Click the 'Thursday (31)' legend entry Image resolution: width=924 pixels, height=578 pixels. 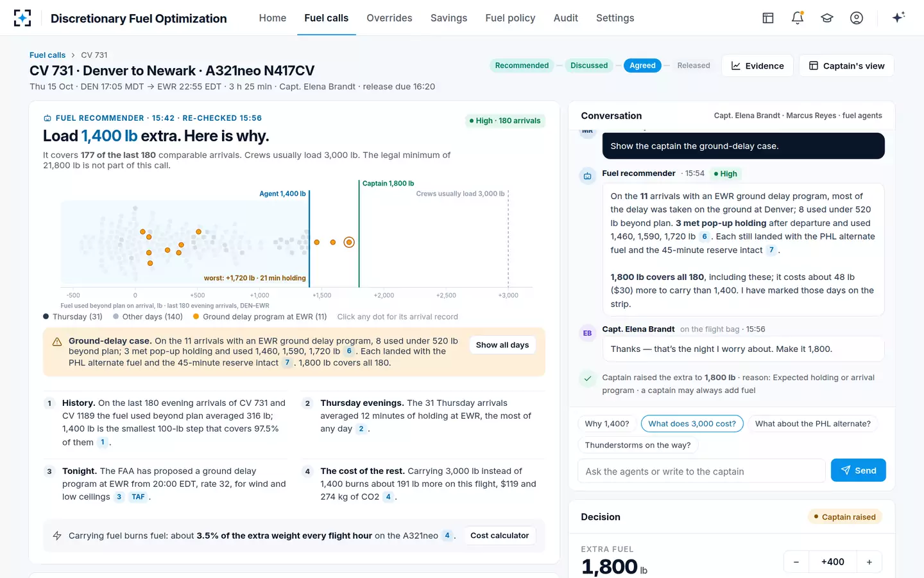73,317
